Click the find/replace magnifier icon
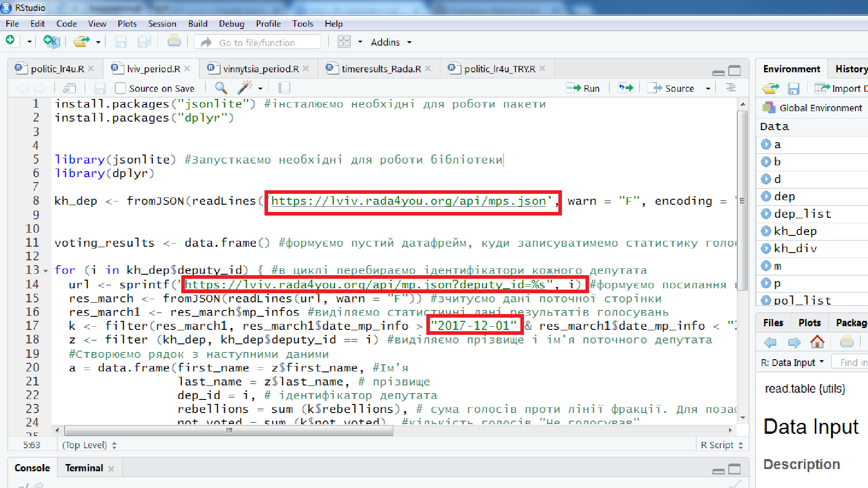 coord(221,88)
